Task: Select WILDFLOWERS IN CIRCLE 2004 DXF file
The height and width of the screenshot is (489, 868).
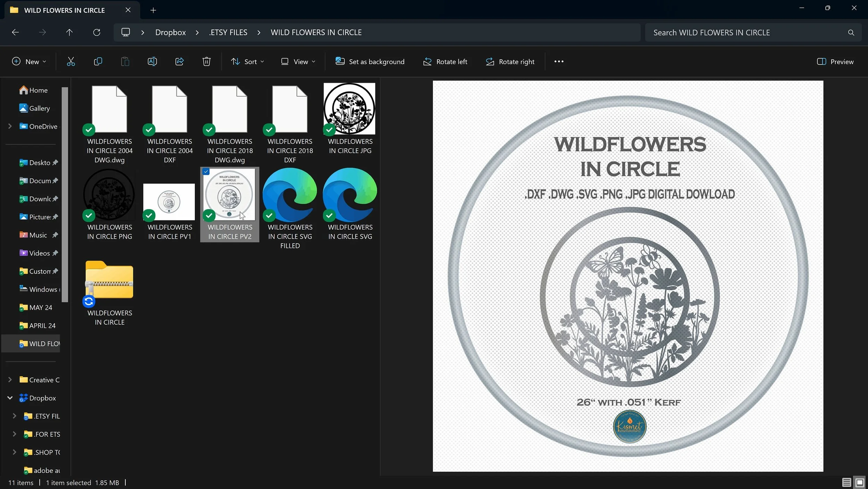Action: point(170,124)
